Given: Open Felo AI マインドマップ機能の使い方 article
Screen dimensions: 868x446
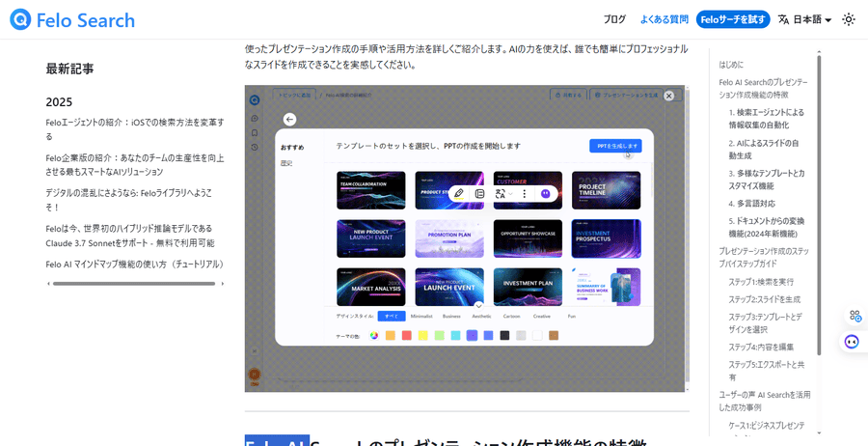Looking at the screenshot, I should [135, 264].
